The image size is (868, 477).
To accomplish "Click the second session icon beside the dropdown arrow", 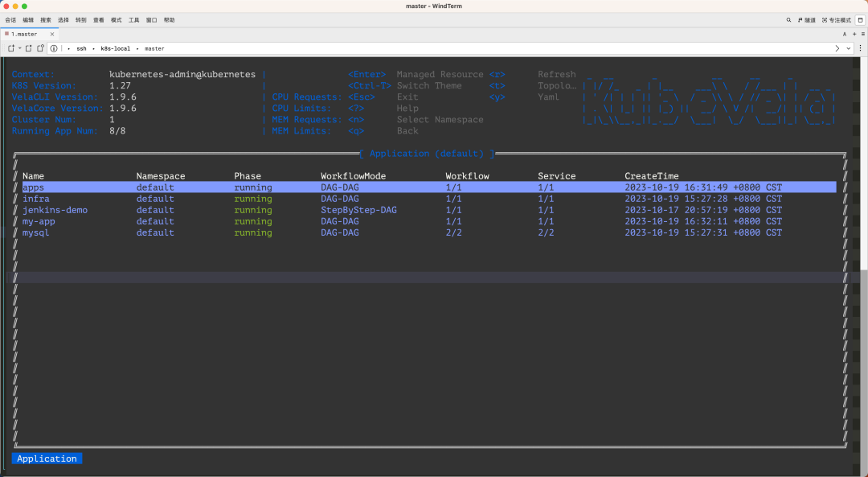I will coord(30,48).
